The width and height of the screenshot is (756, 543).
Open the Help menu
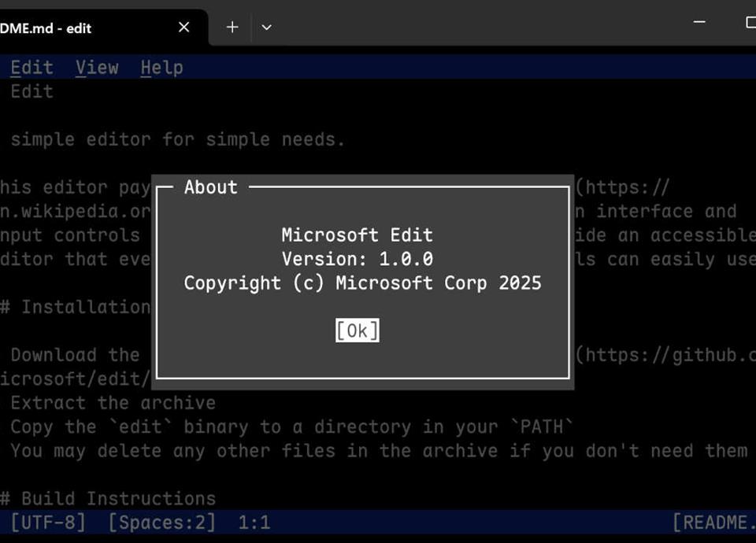click(x=161, y=68)
